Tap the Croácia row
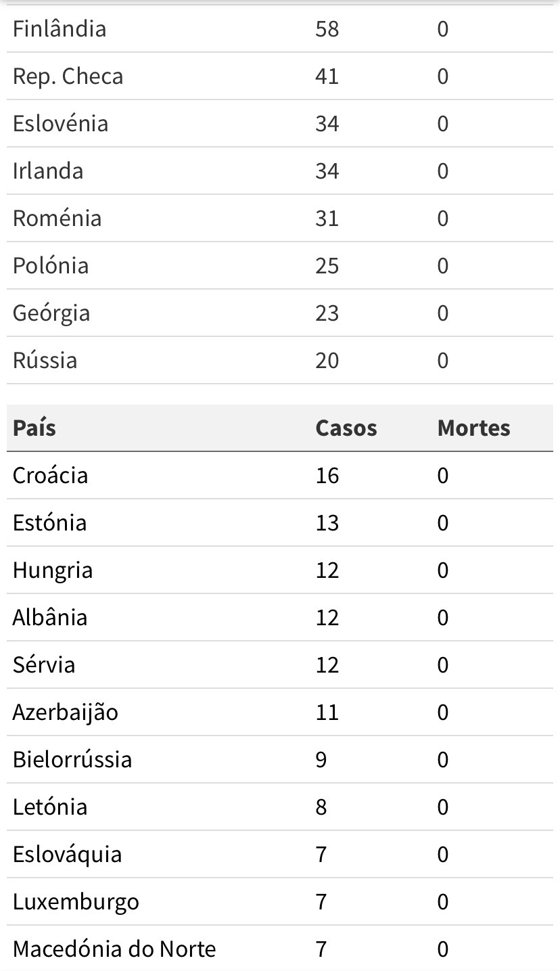This screenshot has width=560, height=971. pyautogui.click(x=280, y=476)
